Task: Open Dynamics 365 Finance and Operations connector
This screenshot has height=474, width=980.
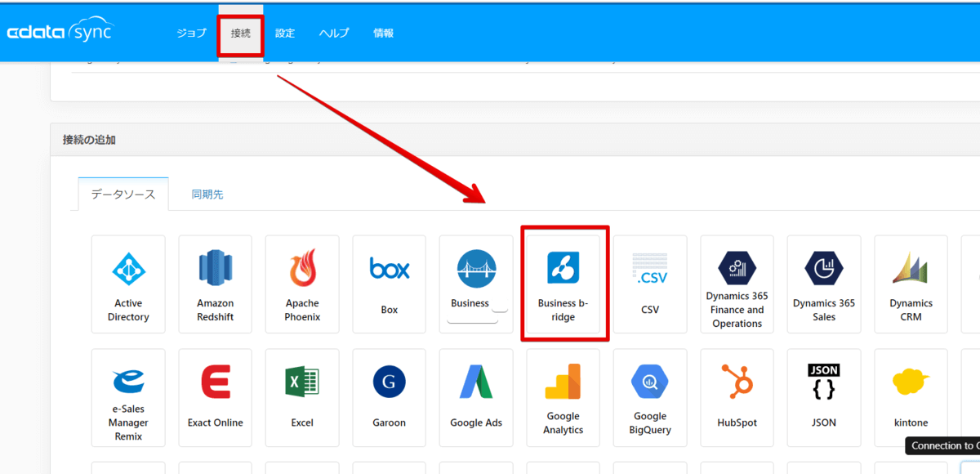Action: 737,284
